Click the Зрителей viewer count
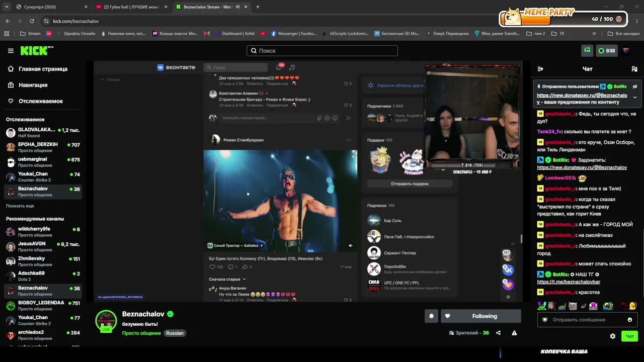The image size is (644, 362). click(468, 333)
